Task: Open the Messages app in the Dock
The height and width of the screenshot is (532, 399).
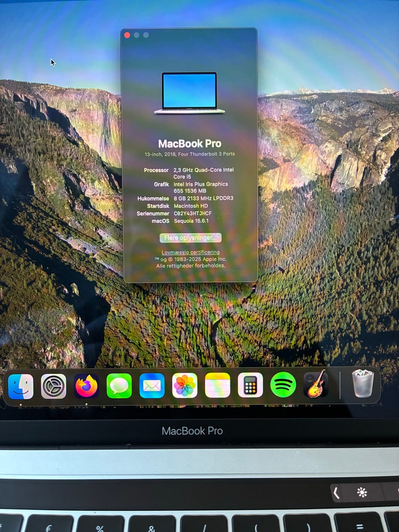Action: [x=119, y=386]
